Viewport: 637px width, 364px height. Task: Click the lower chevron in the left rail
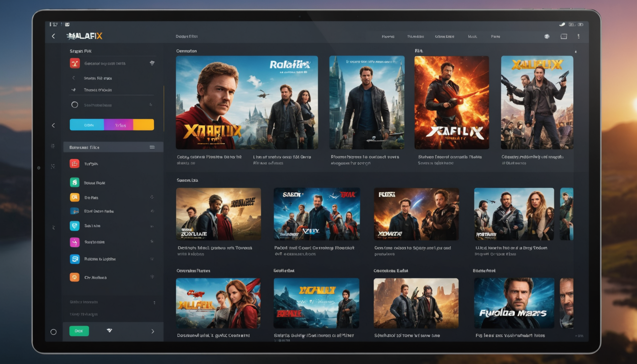(x=53, y=227)
